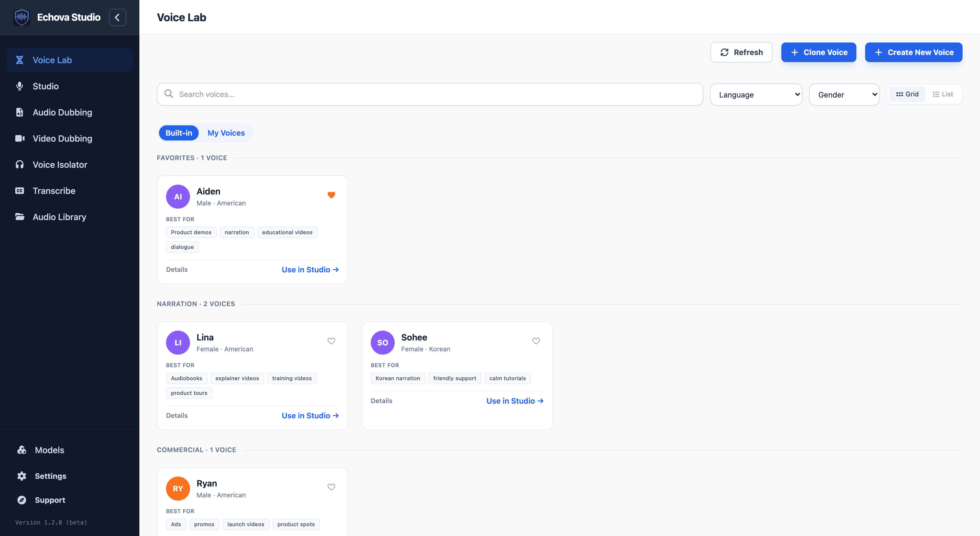This screenshot has height=536, width=980.
Task: Click Sohee's SO avatar
Action: click(x=383, y=343)
